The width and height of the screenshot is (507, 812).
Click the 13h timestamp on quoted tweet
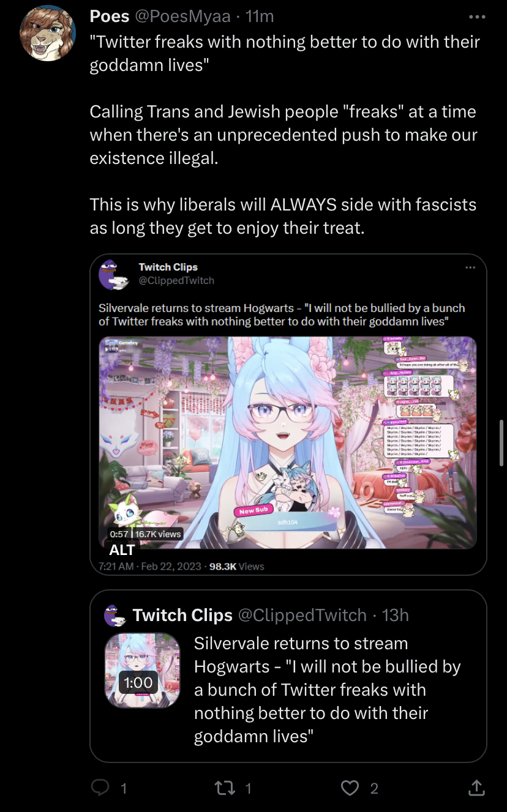tap(395, 615)
